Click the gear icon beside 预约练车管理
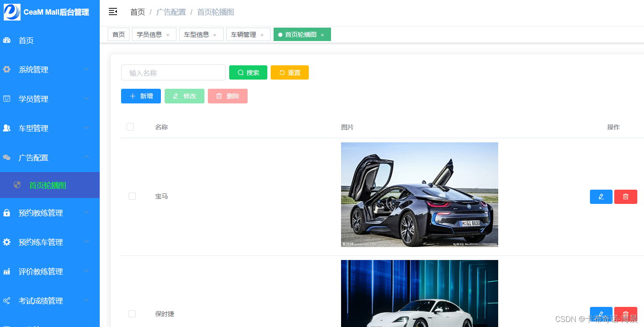 coord(6,241)
